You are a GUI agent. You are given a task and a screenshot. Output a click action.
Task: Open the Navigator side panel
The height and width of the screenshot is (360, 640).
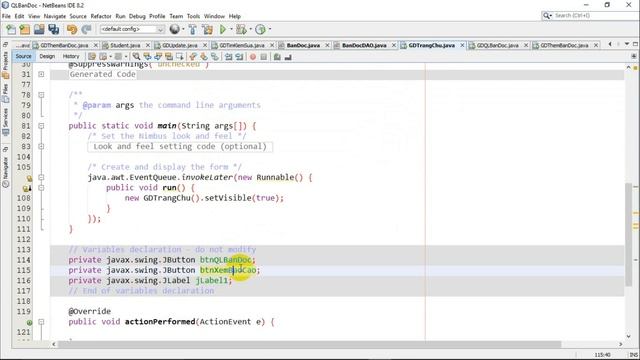coord(5,172)
